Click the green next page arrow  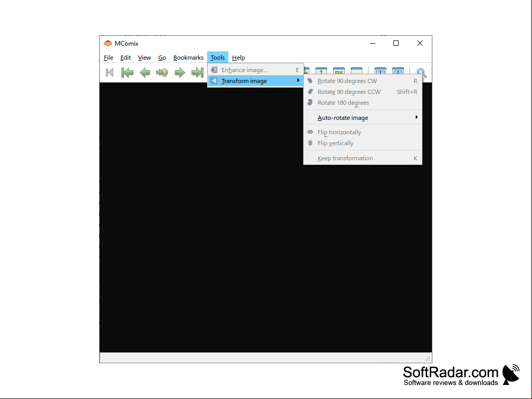(180, 72)
